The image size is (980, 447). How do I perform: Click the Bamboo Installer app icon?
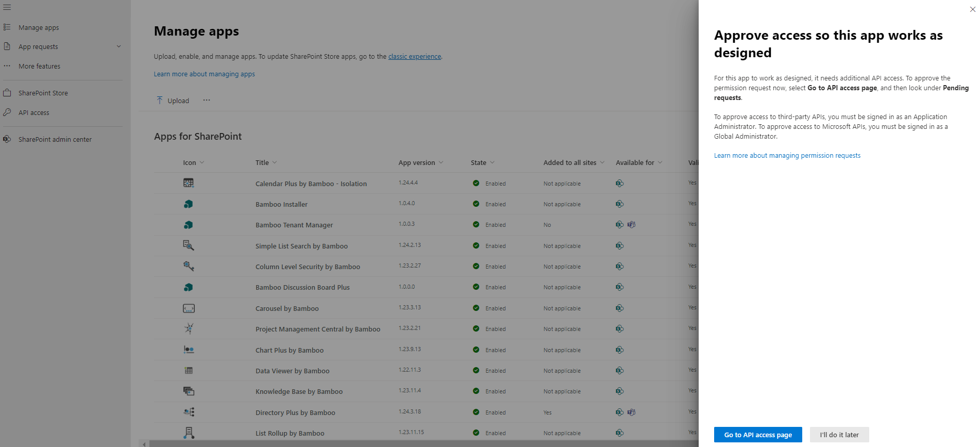click(189, 204)
